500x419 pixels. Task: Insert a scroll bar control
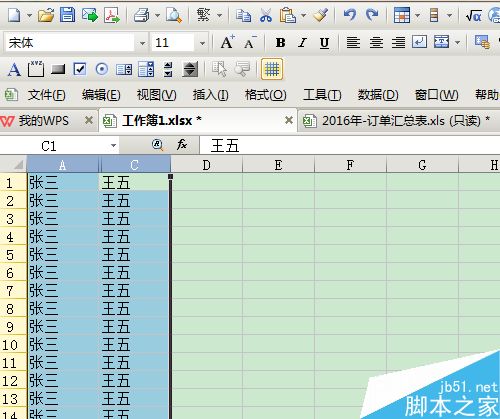pyautogui.click(x=190, y=69)
